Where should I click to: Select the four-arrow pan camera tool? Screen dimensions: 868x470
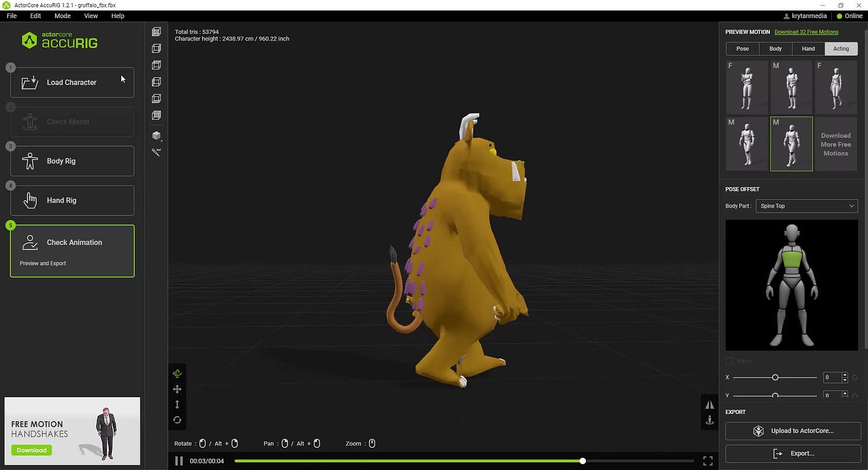point(177,389)
